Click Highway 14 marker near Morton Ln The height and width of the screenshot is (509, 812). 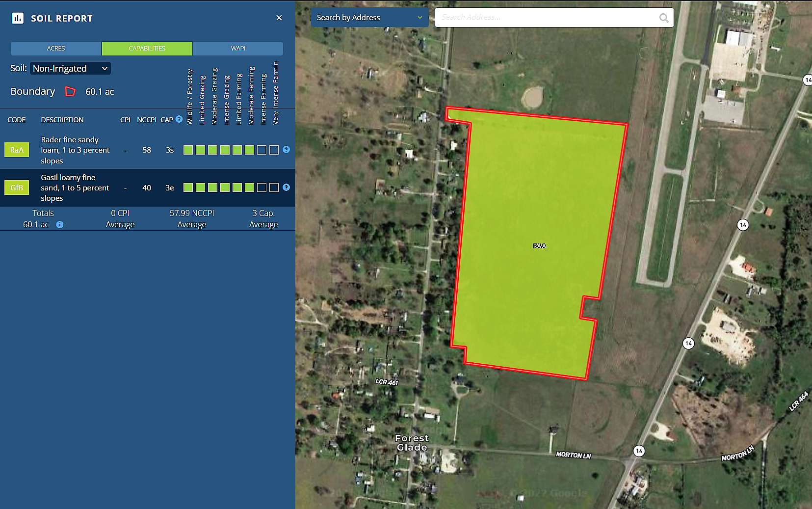639,451
